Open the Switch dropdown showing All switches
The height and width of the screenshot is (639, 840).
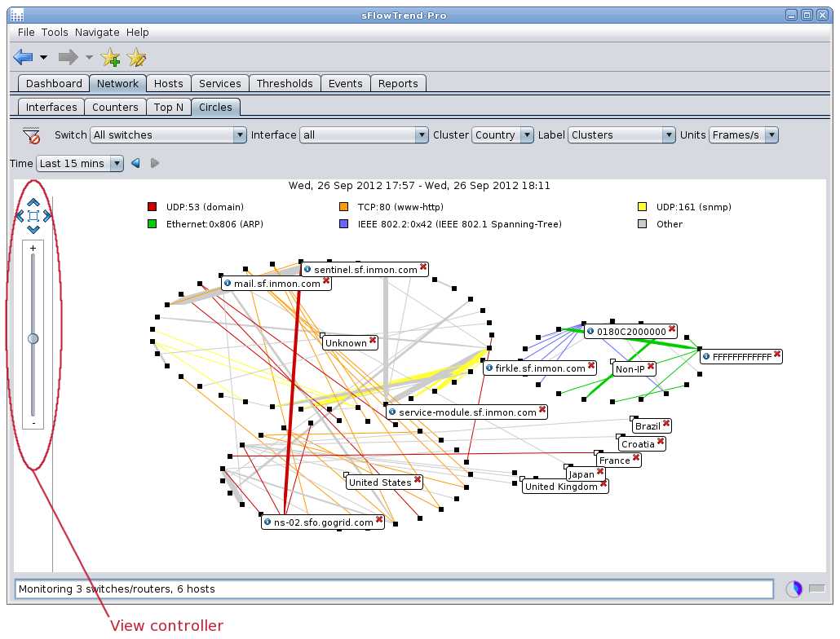tap(168, 135)
